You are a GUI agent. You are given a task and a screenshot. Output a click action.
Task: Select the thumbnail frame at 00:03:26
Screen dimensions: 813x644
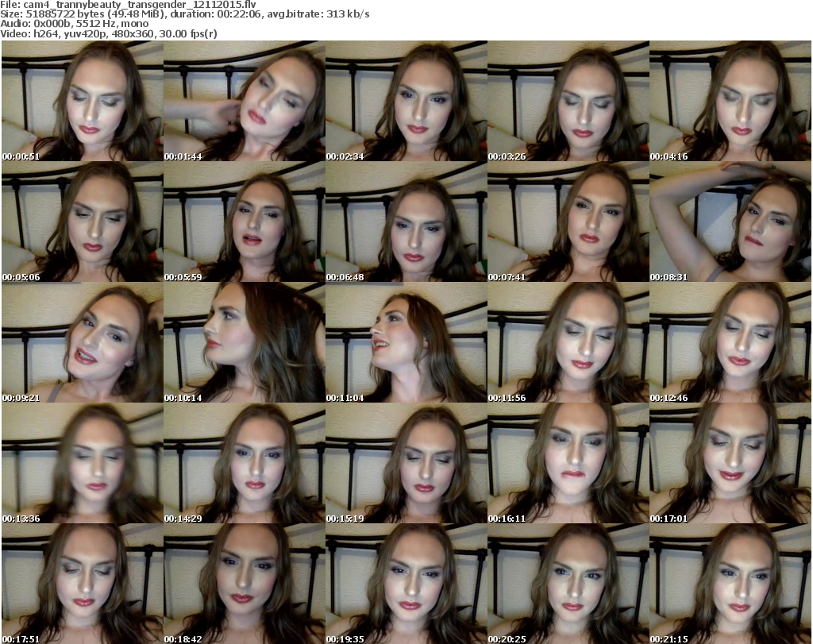pyautogui.click(x=568, y=101)
